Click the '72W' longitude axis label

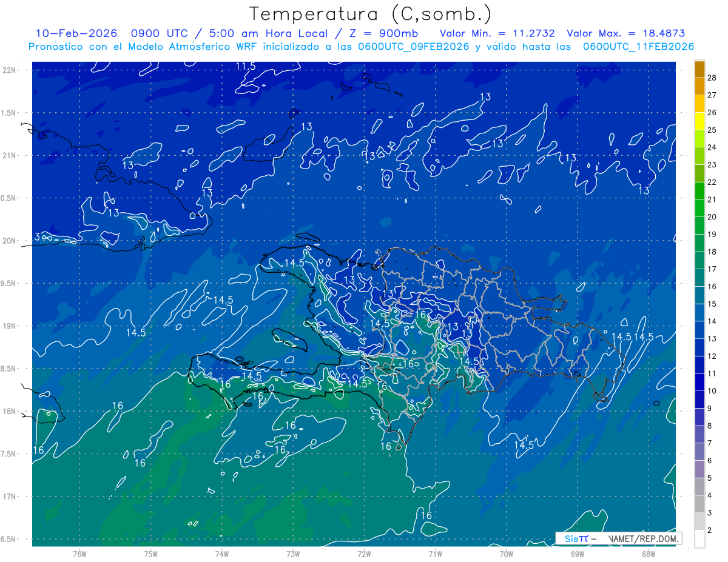(x=364, y=554)
